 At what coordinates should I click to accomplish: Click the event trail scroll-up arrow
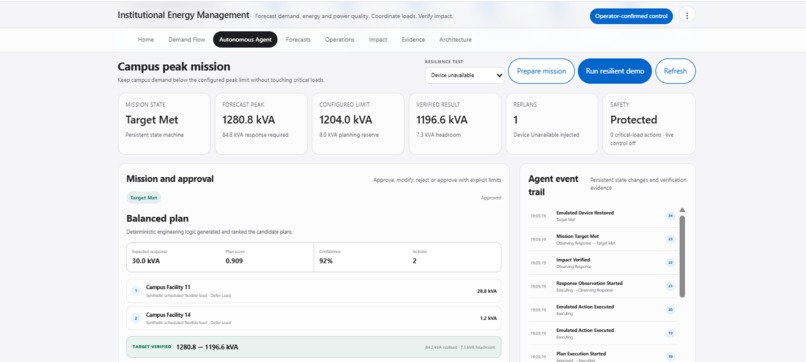682,210
